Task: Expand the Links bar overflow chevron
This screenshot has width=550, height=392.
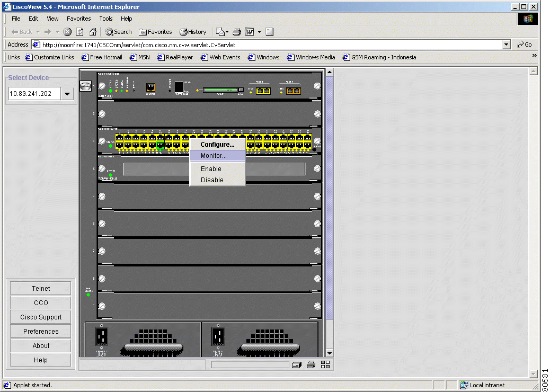Action: click(534, 56)
